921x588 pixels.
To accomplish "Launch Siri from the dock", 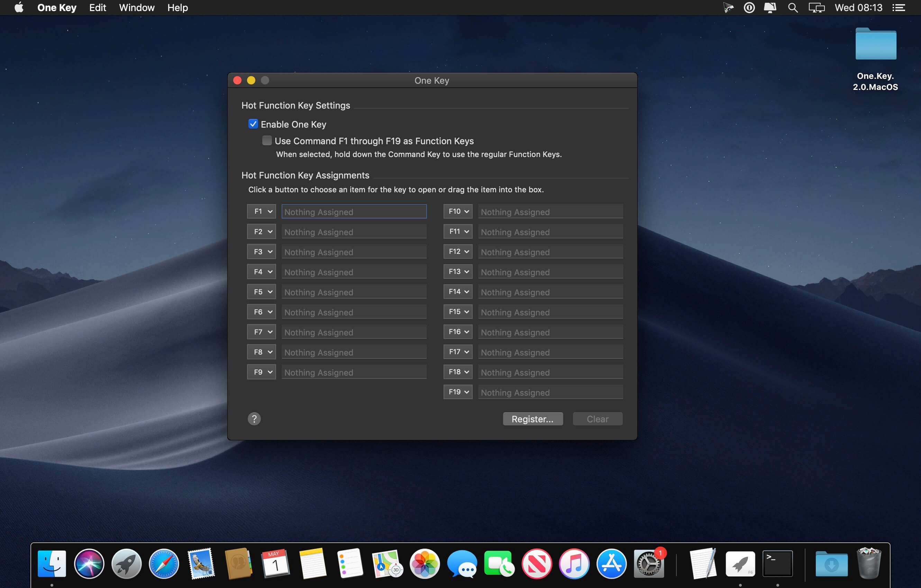I will tap(89, 563).
